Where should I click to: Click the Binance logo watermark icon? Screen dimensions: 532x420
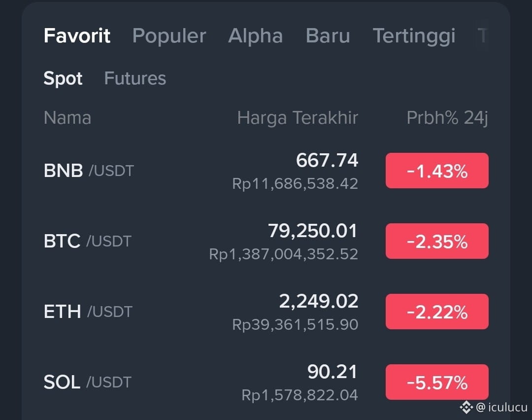coord(466,407)
